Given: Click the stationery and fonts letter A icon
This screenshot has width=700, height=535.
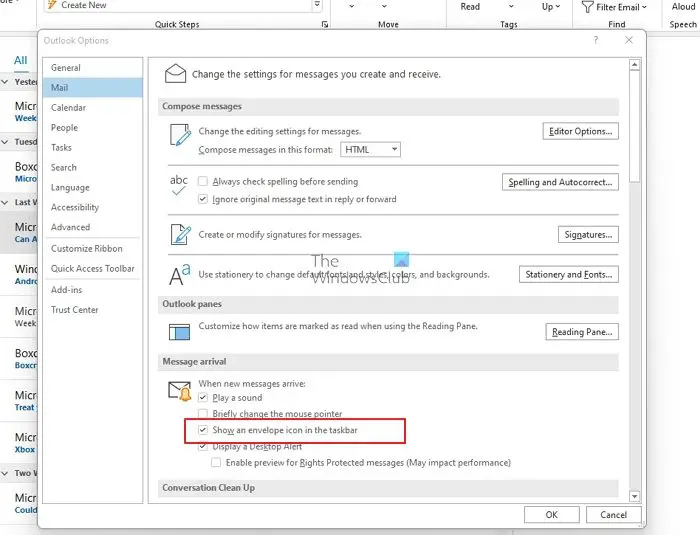Looking at the screenshot, I should [180, 274].
